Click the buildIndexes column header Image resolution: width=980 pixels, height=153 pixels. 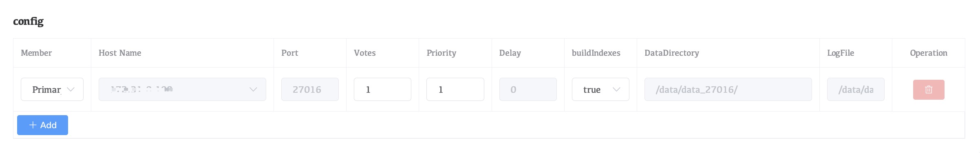point(596,53)
